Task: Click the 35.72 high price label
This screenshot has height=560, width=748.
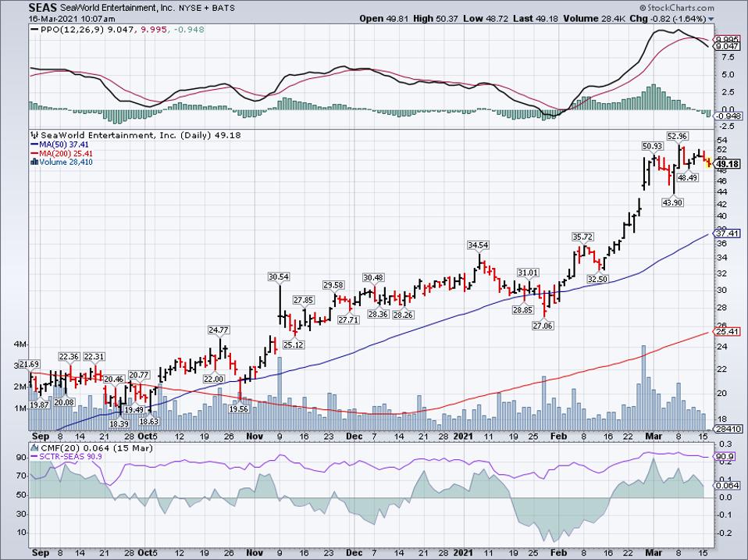Action: (x=582, y=237)
